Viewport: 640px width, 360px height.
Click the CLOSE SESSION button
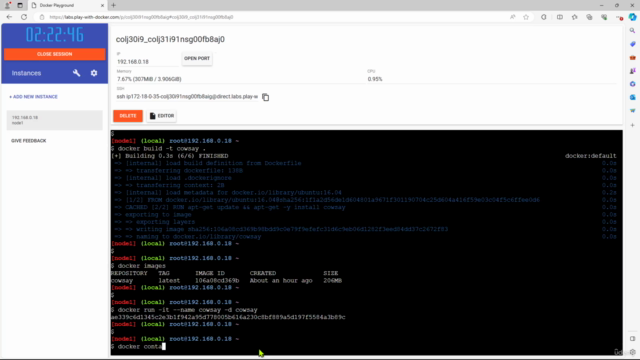click(x=55, y=54)
